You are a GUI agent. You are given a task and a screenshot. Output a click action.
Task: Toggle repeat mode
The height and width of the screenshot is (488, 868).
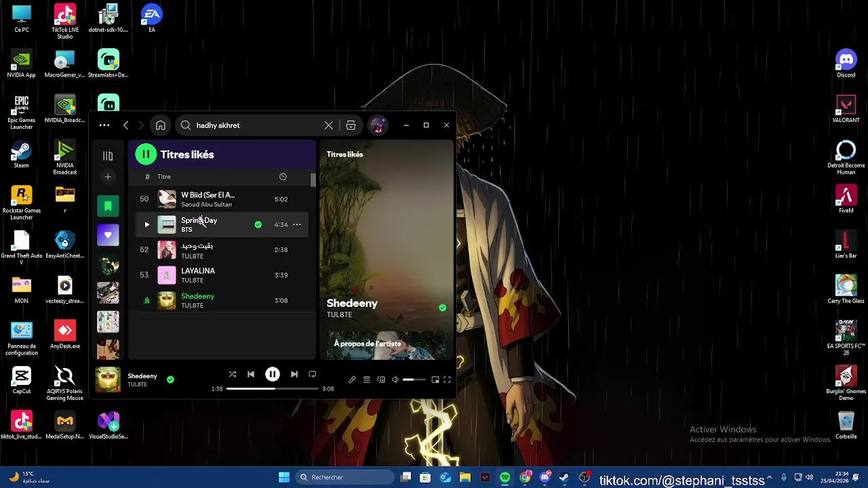tap(313, 374)
